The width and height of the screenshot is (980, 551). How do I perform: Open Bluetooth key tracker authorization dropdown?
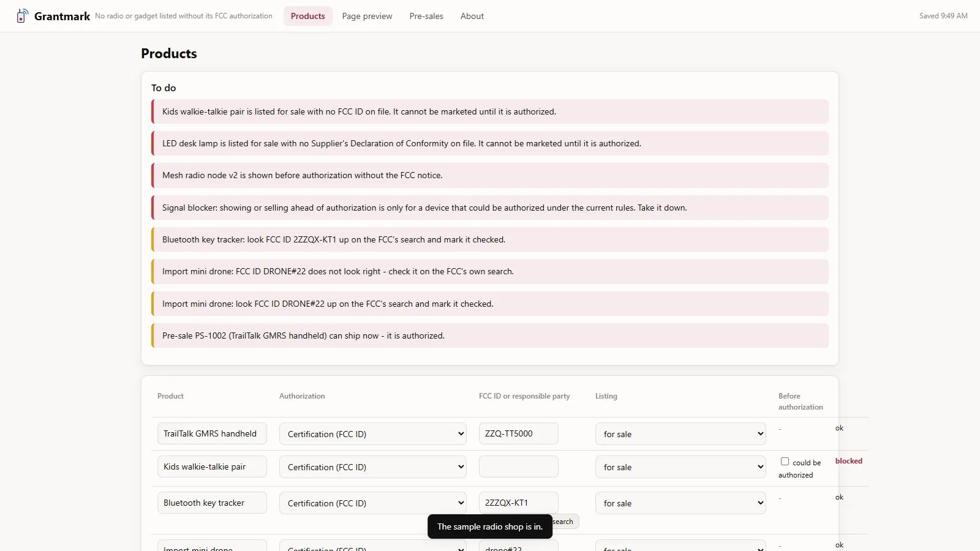point(373,503)
